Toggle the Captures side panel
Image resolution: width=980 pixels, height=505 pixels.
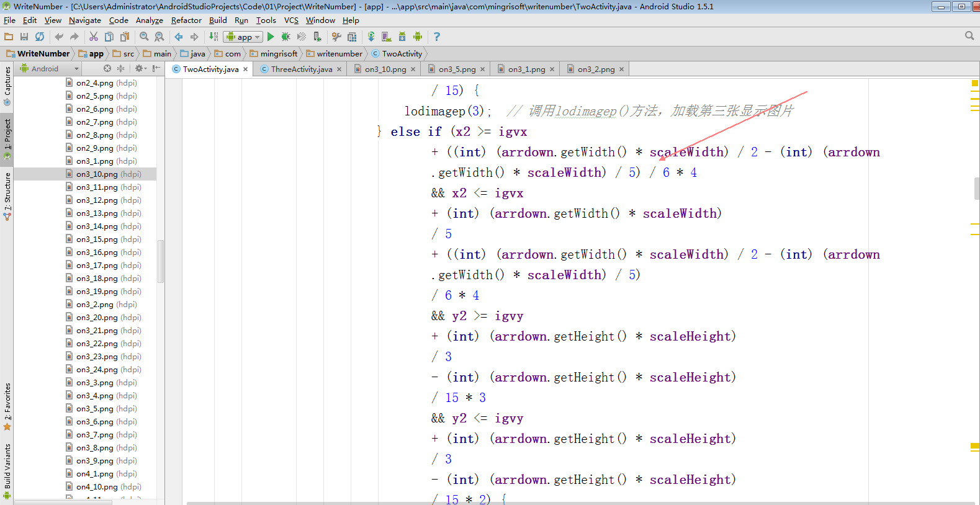click(x=7, y=86)
